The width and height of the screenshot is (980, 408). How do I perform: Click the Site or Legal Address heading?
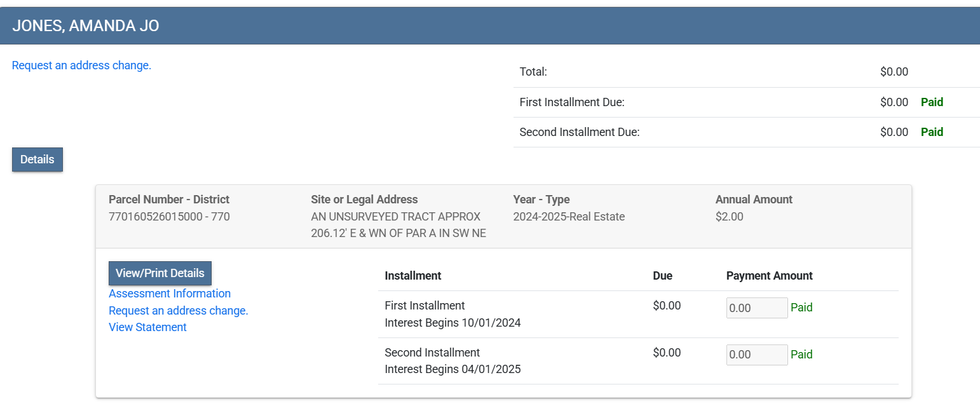[364, 200]
